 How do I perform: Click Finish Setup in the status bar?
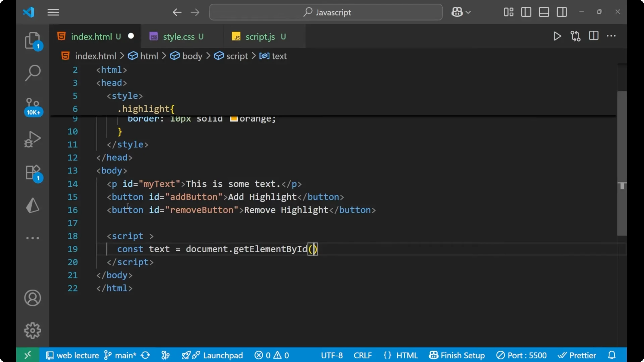457,355
